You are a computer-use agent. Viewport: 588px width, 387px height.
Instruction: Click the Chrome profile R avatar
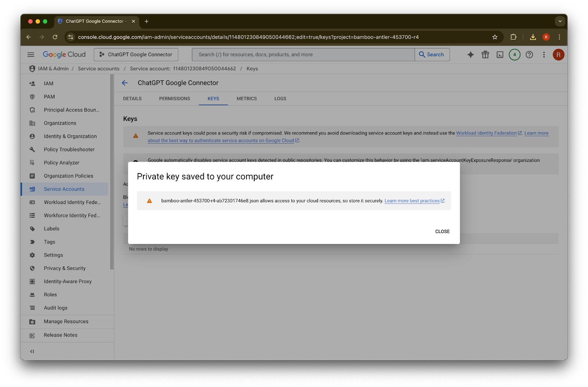pyautogui.click(x=546, y=37)
